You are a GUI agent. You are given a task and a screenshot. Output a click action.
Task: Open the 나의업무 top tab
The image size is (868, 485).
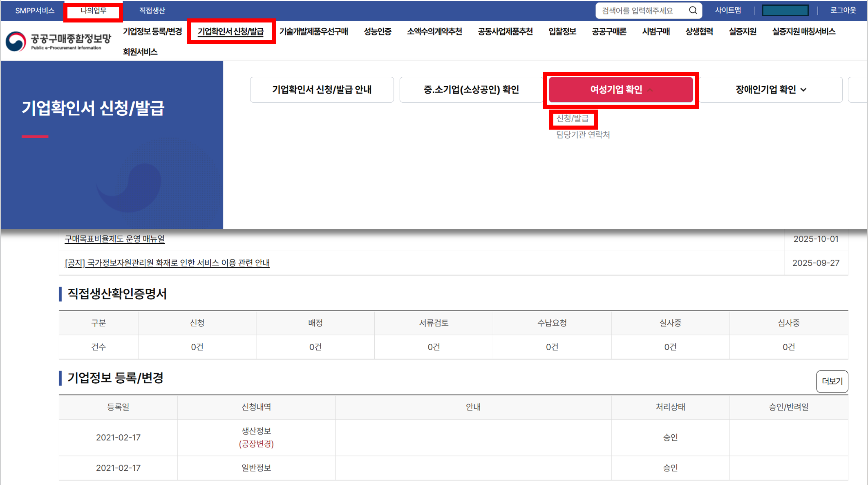[x=93, y=11]
